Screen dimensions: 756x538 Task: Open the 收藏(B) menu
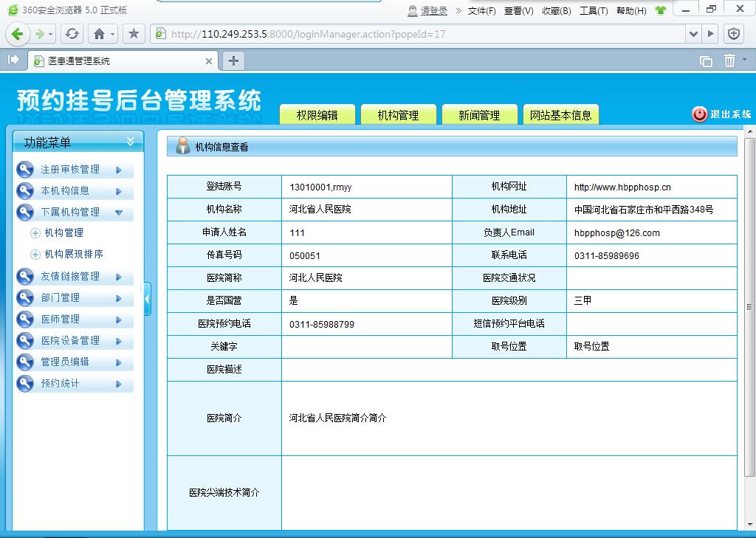coord(557,10)
